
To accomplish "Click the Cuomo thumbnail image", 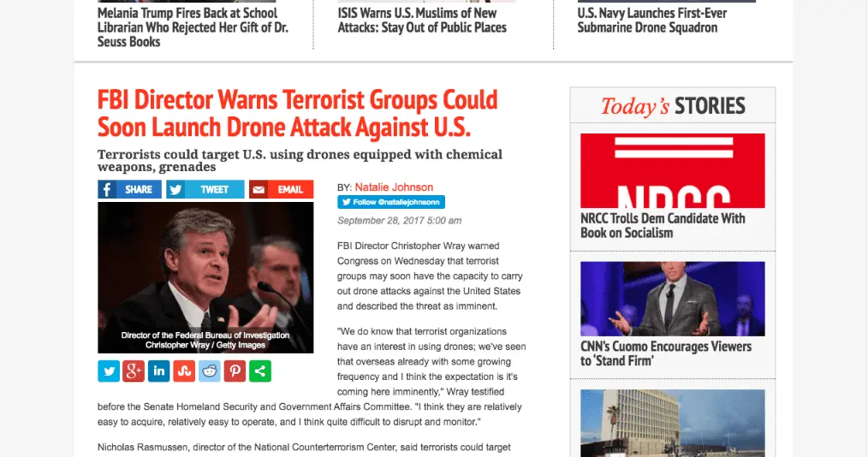I will 673,299.
